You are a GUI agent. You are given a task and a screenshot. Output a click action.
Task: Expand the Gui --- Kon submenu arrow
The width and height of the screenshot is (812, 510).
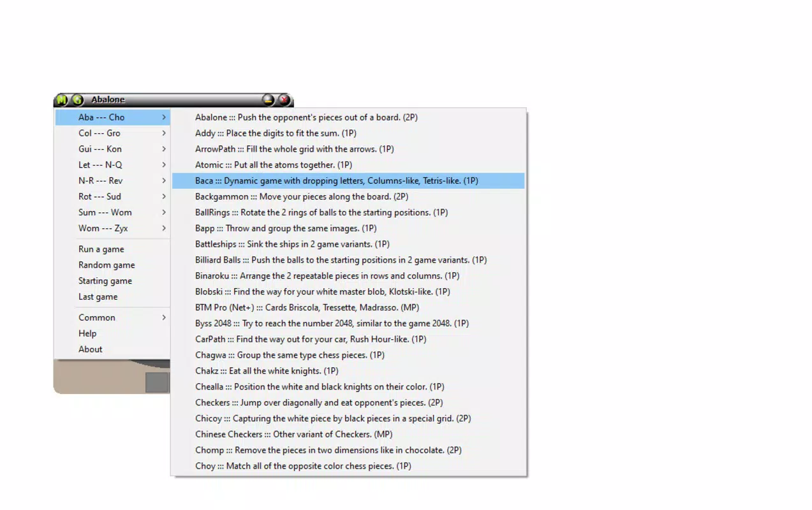pyautogui.click(x=164, y=149)
